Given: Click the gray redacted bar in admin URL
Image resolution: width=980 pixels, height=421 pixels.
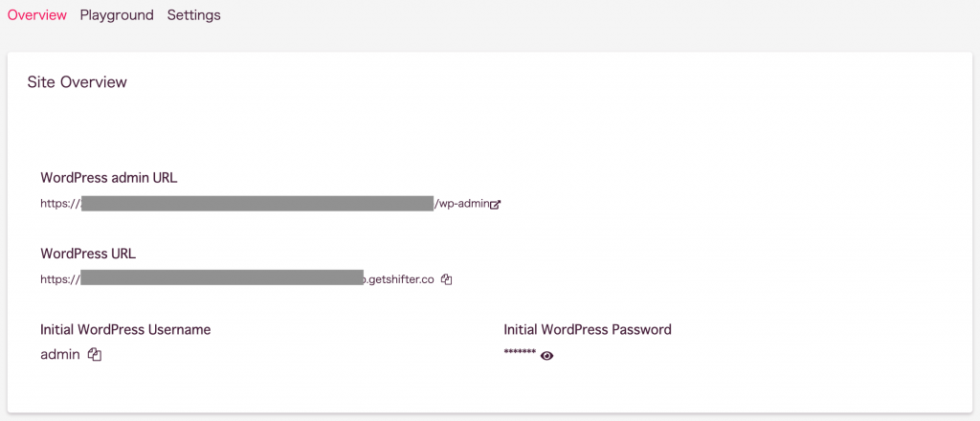Looking at the screenshot, I should (x=257, y=203).
